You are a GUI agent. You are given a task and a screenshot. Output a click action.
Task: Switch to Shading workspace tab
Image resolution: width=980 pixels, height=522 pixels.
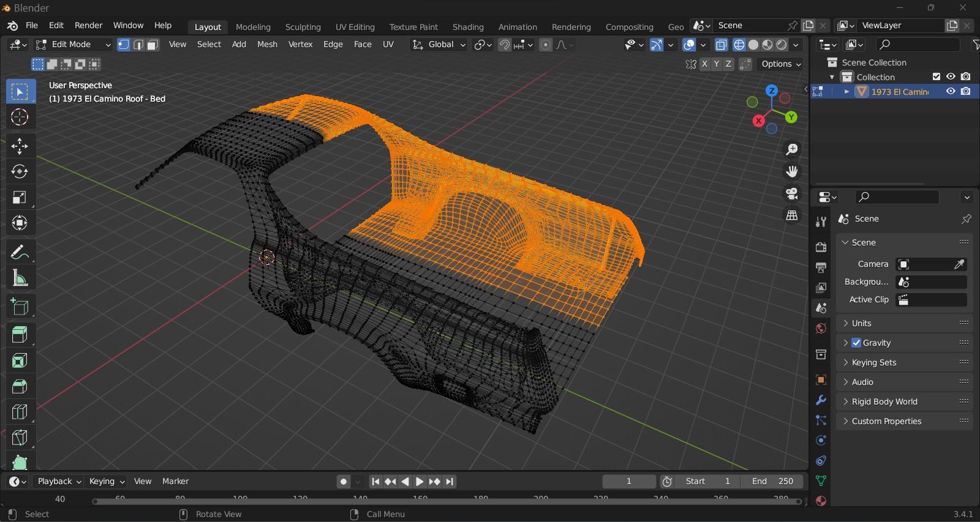468,27
